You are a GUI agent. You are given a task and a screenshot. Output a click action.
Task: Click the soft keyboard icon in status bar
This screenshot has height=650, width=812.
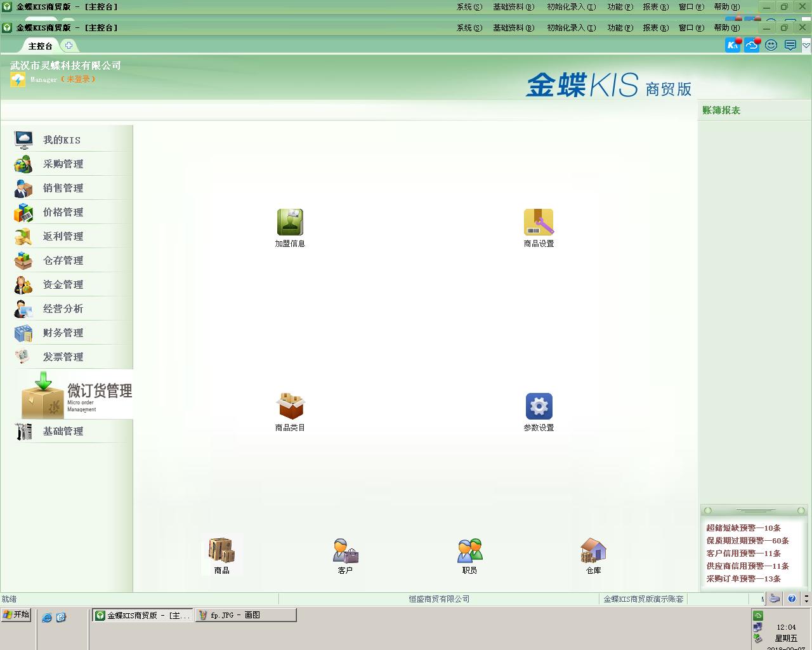pos(775,598)
